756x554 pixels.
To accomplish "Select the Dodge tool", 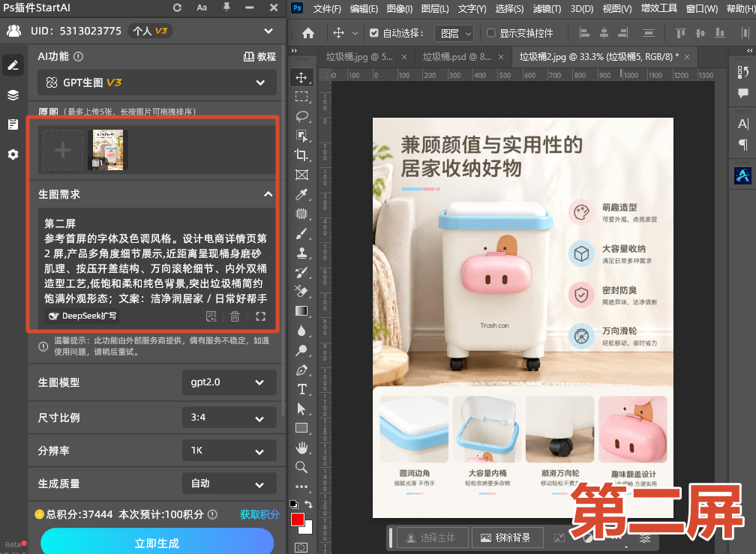I will click(x=301, y=350).
